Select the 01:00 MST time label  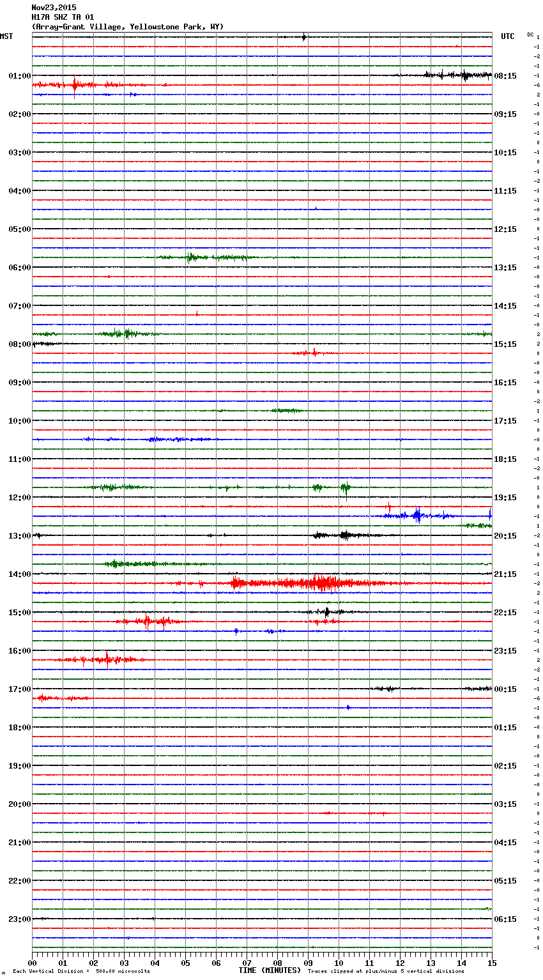point(20,76)
